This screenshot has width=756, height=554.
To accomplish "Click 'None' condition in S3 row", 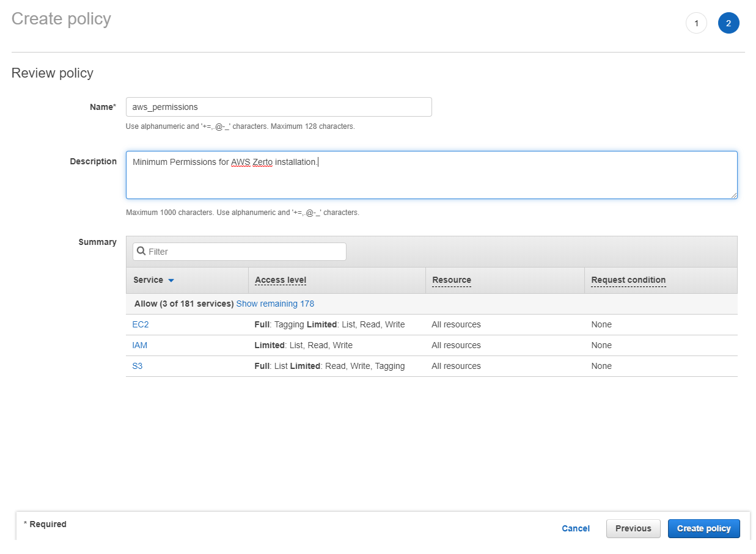I will 601,366.
